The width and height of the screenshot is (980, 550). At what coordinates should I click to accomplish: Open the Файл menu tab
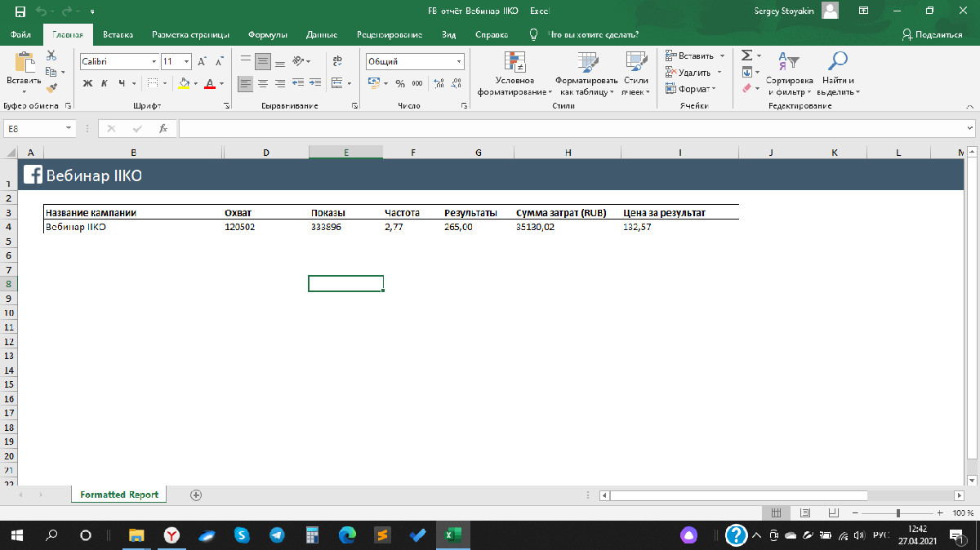(21, 35)
